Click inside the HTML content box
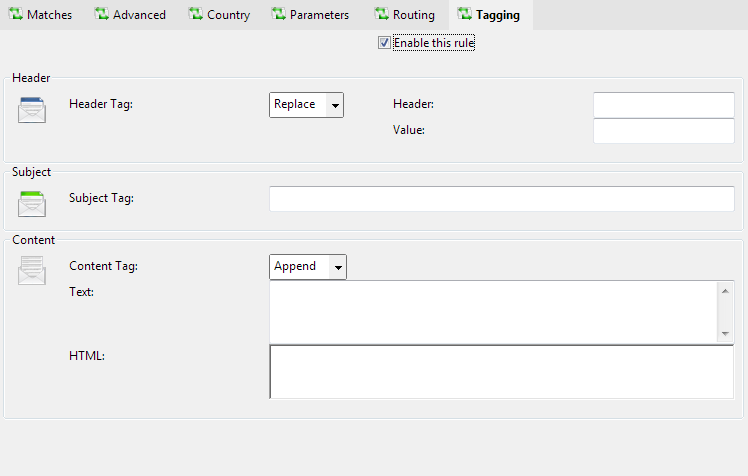748x476 pixels. (x=501, y=371)
